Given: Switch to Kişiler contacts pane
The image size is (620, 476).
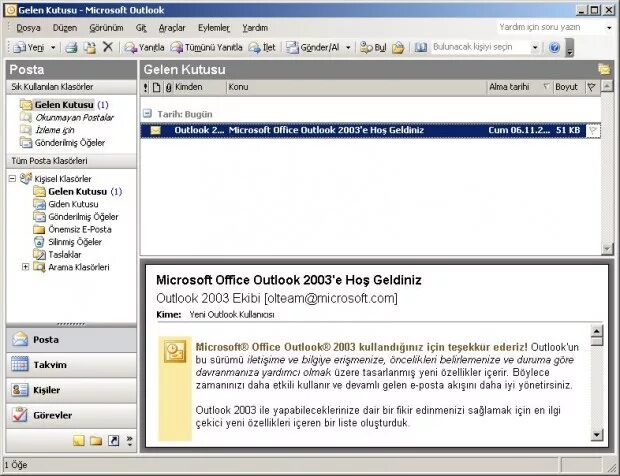Looking at the screenshot, I should [71, 390].
